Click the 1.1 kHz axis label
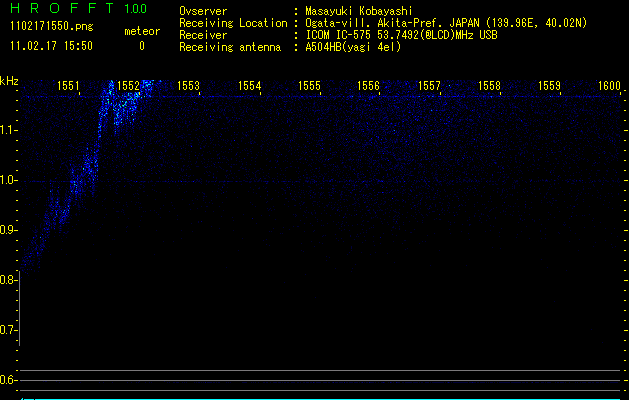Image resolution: width=629 pixels, height=400 pixels. pos(8,130)
